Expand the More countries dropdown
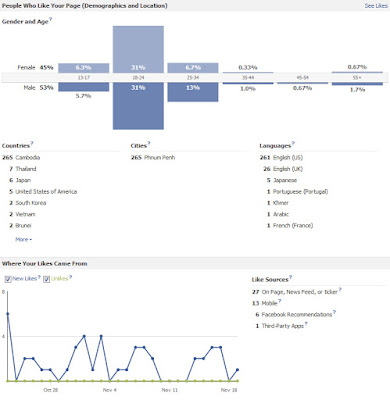390x400 pixels. pos(23,239)
